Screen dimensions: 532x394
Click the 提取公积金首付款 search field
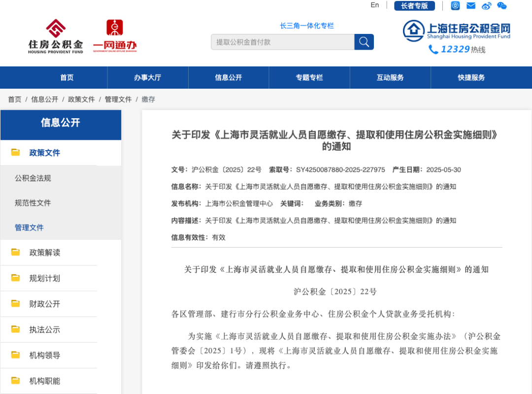(282, 42)
